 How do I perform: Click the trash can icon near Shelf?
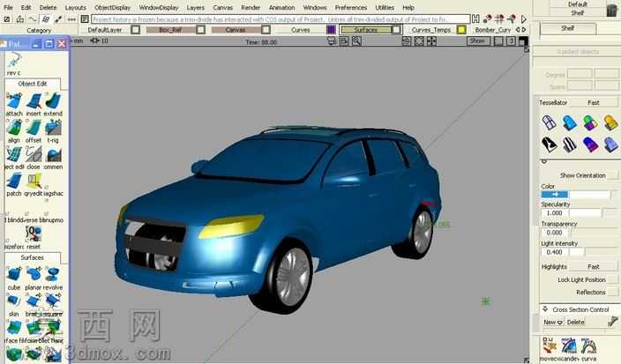[x=612, y=10]
